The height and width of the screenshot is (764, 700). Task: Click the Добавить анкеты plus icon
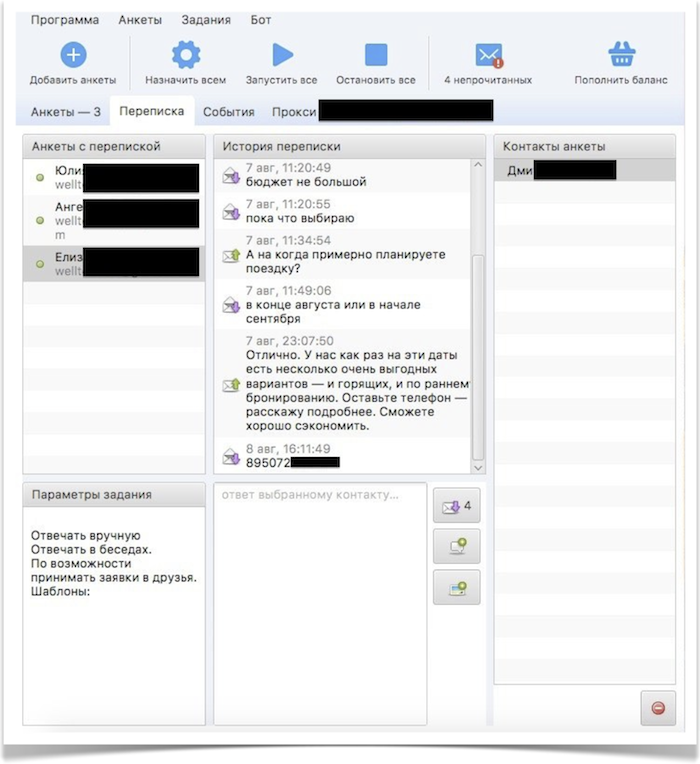pyautogui.click(x=73, y=55)
